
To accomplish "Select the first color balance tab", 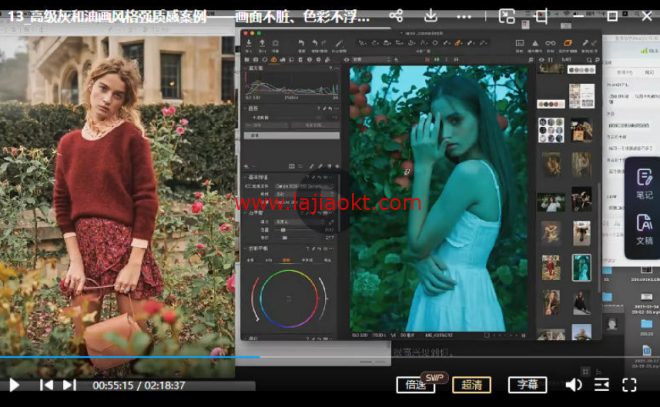I will (x=250, y=260).
